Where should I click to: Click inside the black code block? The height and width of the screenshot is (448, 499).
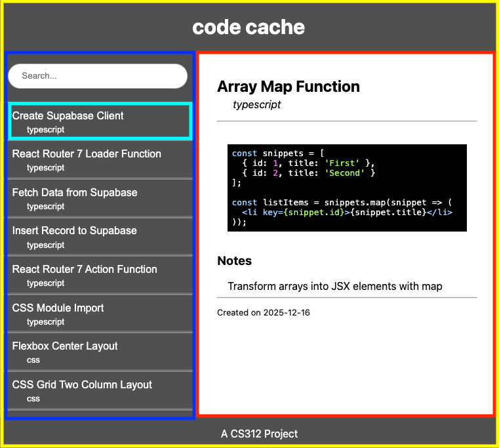[x=347, y=188]
